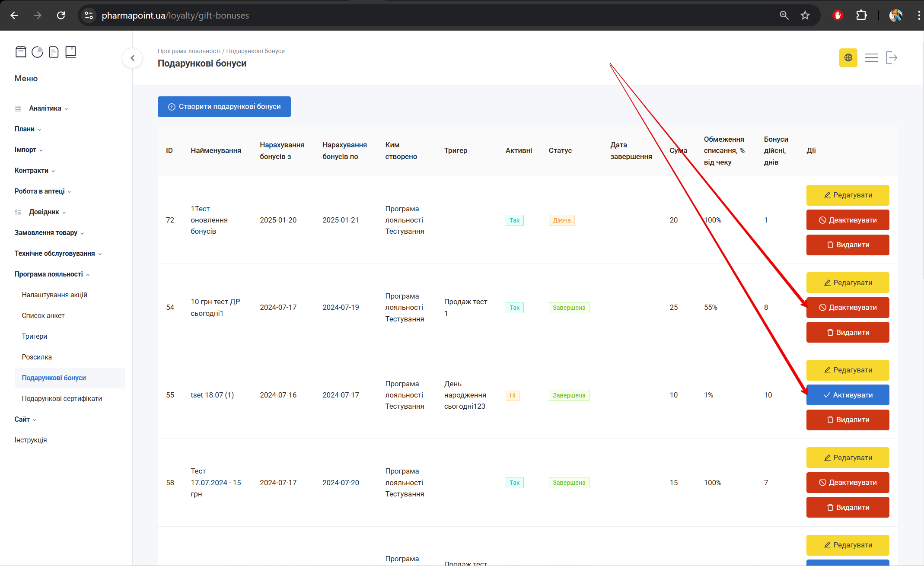Open the browser three-dot menu
Screen dimensions: 924x566
click(918, 16)
